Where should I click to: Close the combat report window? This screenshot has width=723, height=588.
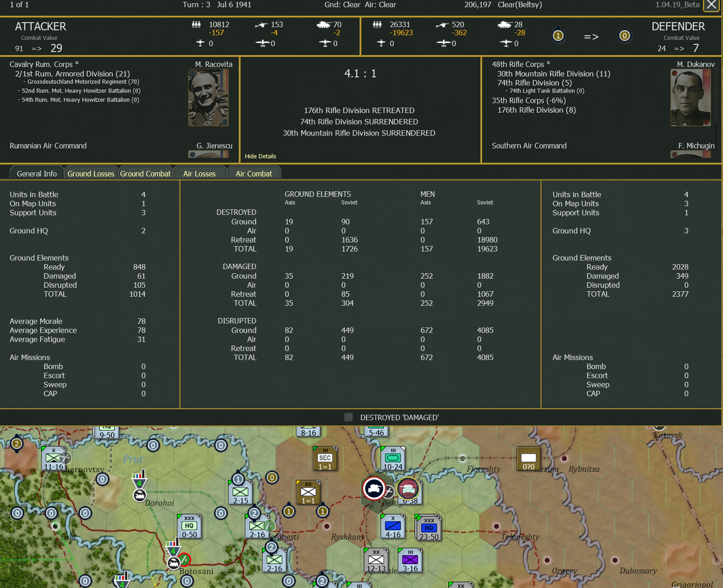point(712,5)
